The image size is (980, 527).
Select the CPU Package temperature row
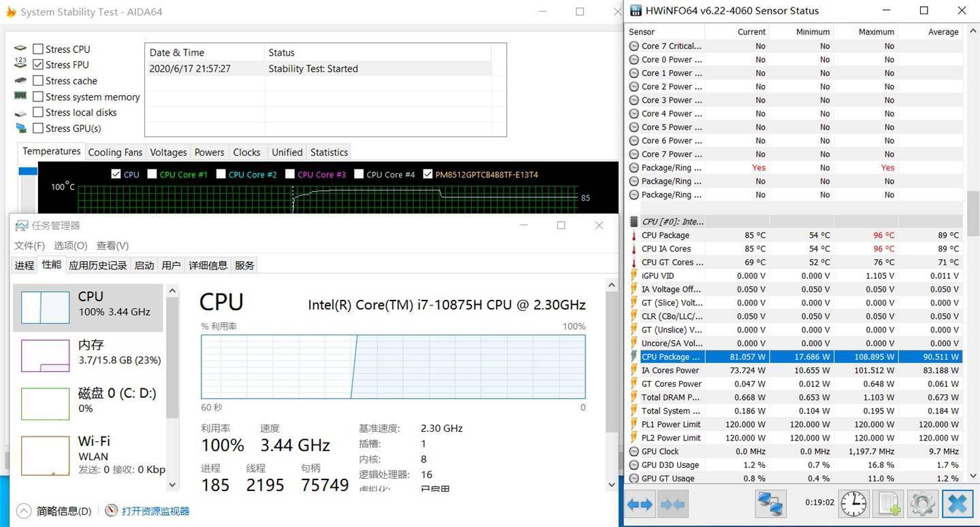coord(794,235)
